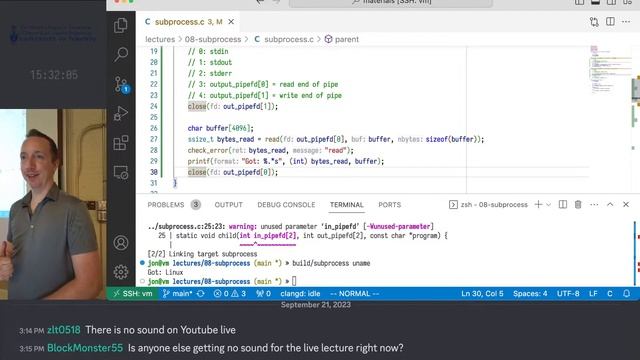Click the presenter webcam video thumbnail
Screen dimensions: 640x360
(53, 204)
